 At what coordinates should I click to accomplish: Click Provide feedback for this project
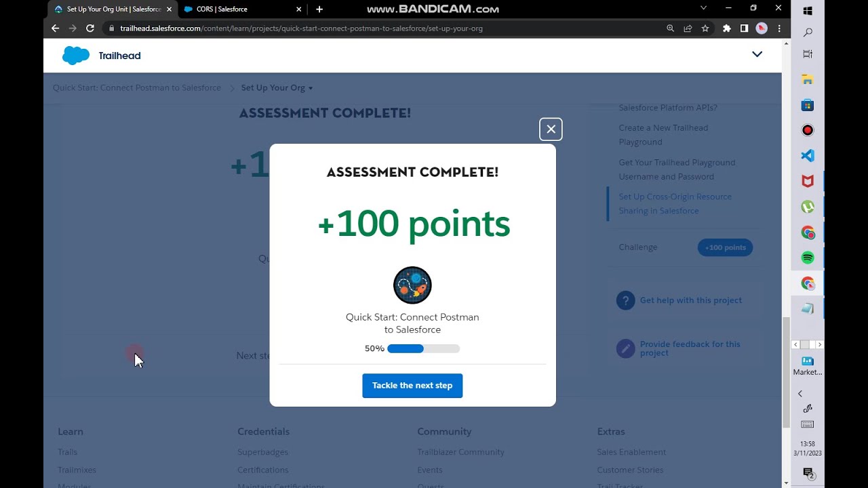tap(690, 348)
